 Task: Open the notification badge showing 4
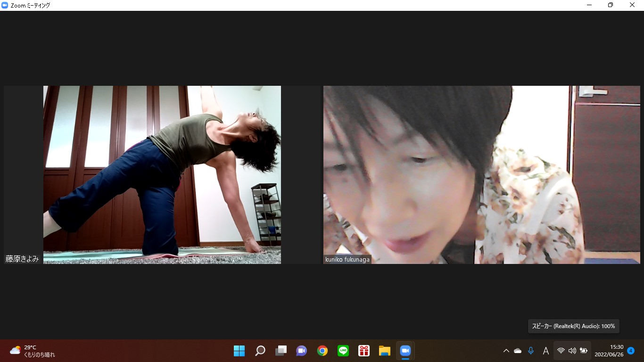pos(631,351)
